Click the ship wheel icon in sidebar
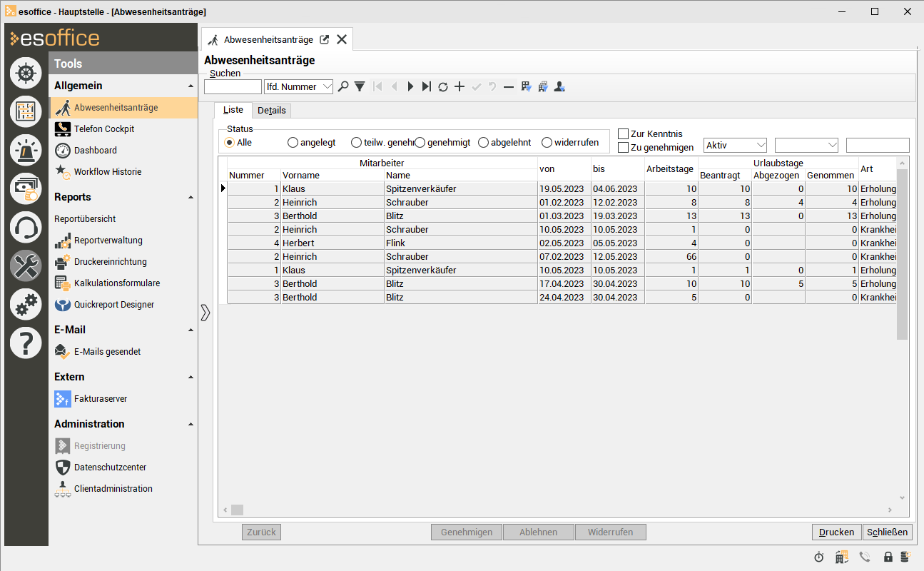Viewport: 924px width, 571px height. 26,73
